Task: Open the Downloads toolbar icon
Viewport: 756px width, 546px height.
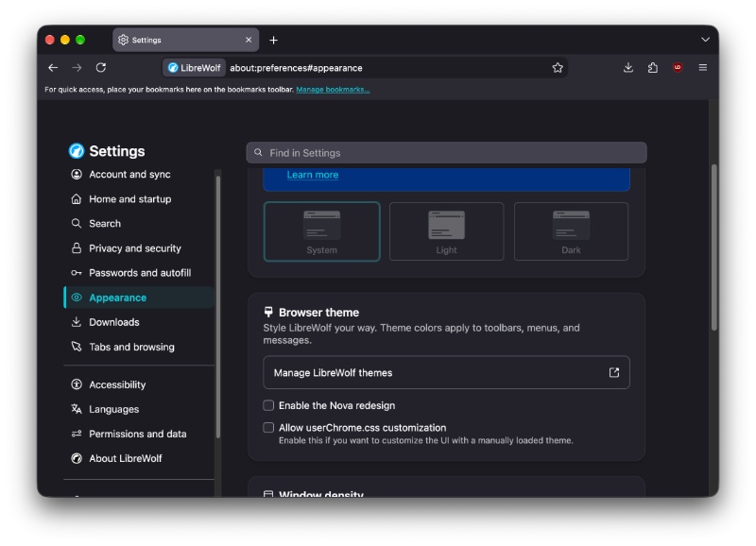Action: click(x=627, y=67)
